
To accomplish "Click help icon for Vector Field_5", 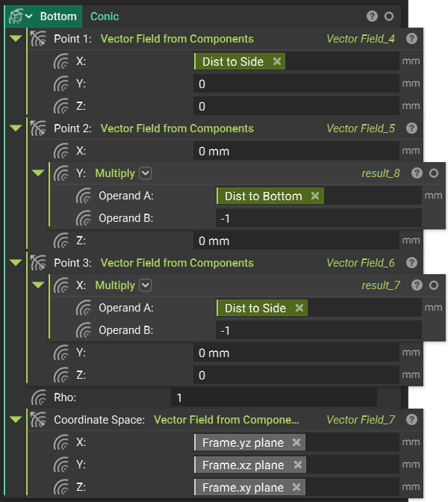I will pos(411,128).
